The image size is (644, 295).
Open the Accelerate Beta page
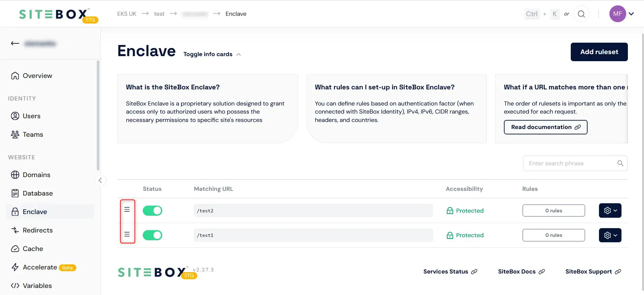44,267
